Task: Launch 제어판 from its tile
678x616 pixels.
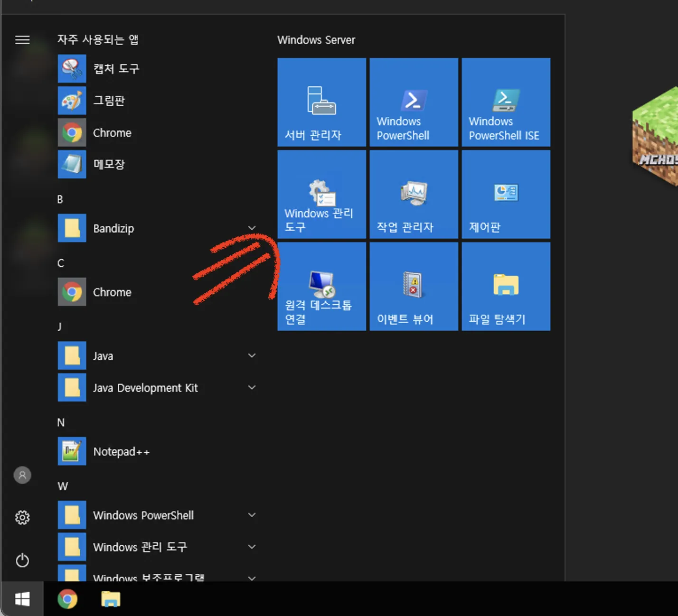Action: 506,194
